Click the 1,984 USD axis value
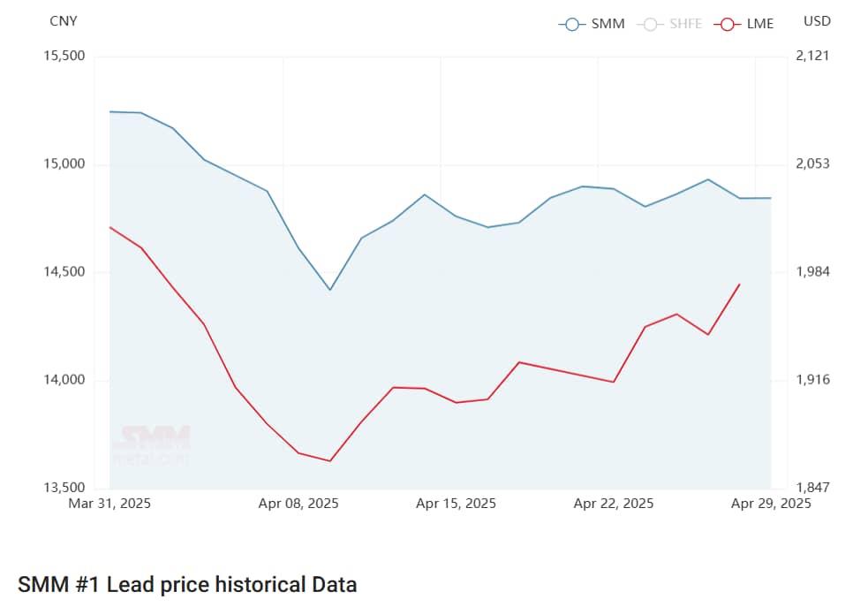The image size is (868, 607). 813,272
